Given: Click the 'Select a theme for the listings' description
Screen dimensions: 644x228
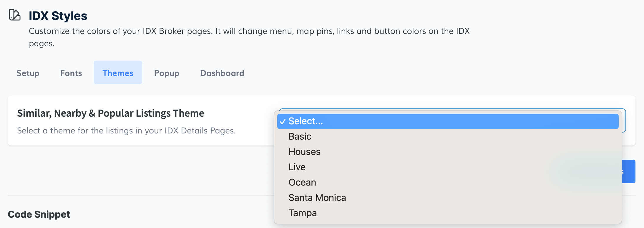Looking at the screenshot, I should 126,130.
